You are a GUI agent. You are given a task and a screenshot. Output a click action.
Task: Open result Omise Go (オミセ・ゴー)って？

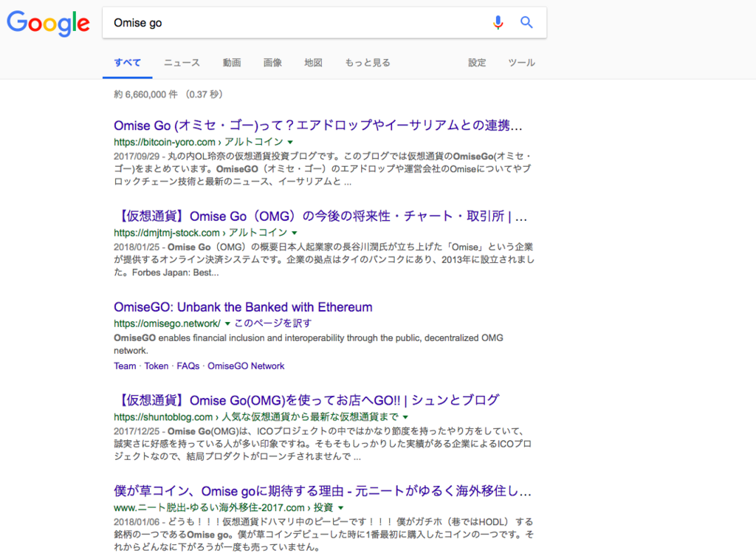318,126
